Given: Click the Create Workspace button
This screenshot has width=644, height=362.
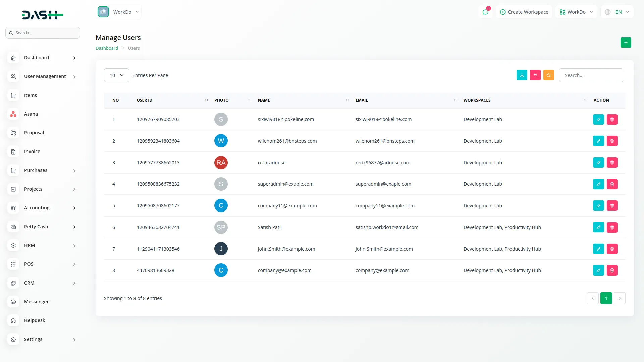Looking at the screenshot, I should [x=524, y=12].
